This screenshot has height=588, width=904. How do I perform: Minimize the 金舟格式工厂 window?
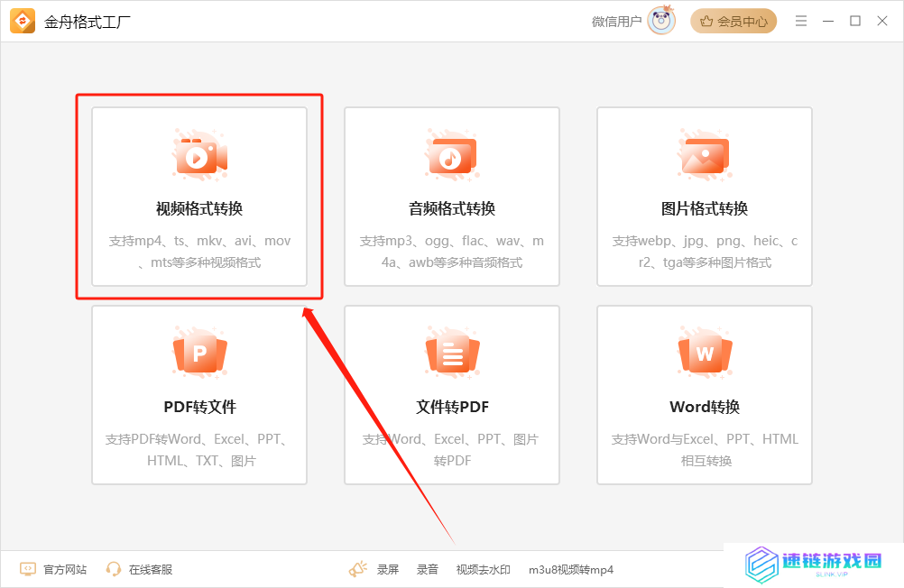pos(828,22)
